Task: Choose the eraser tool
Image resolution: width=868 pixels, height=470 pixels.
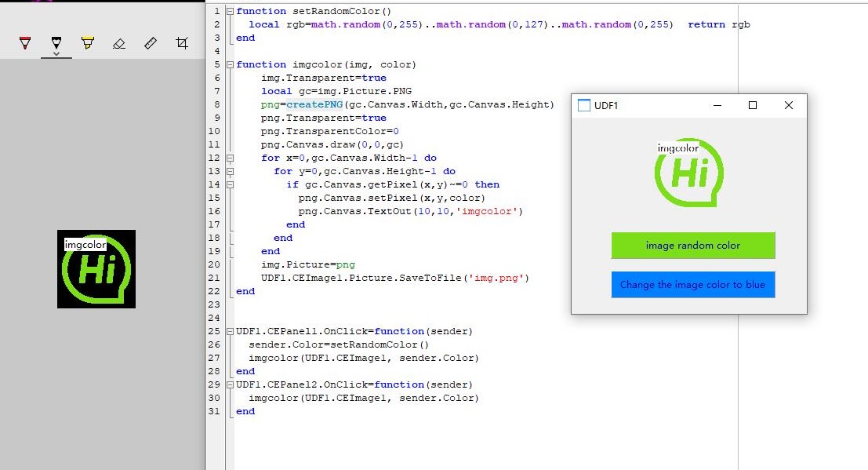Action: (x=119, y=43)
